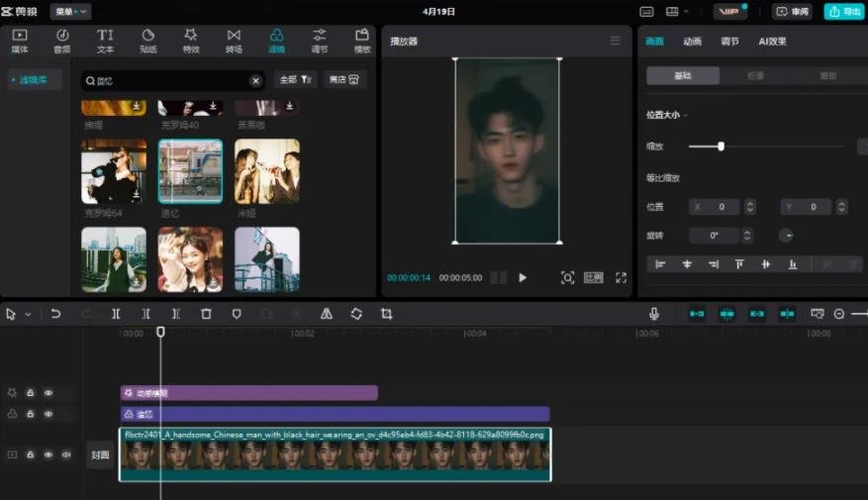Open the 媒体 (media) panel
Screen dimensions: 868x500
click(x=20, y=41)
